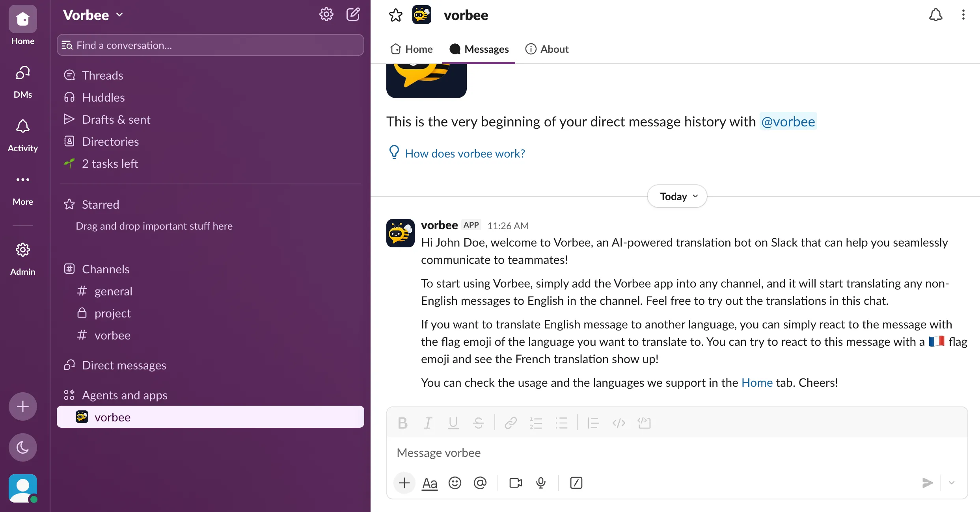Toggle strikethrough formatting

pos(479,423)
